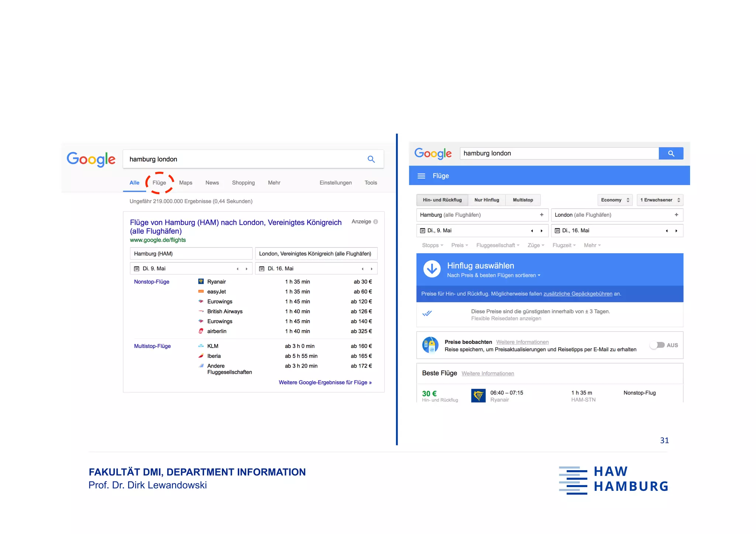Select the Multistop trip option
The image size is (756, 534).
(523, 200)
